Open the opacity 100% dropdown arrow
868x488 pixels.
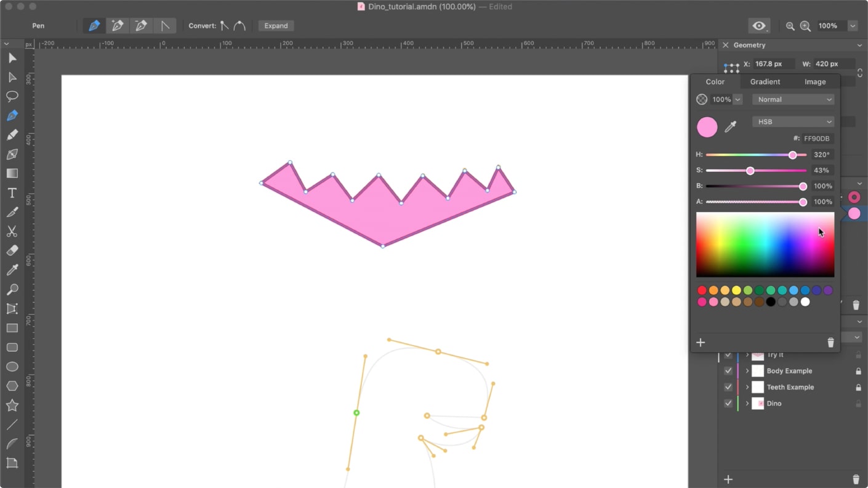[738, 99]
